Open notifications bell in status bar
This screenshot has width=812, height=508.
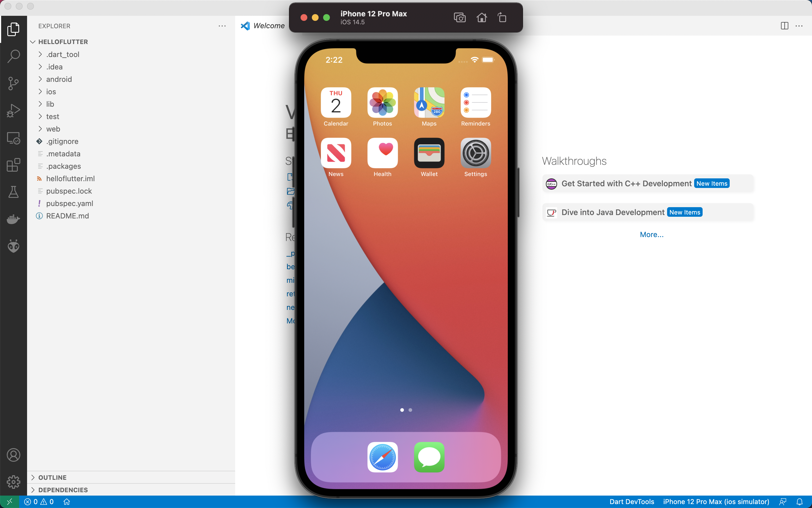800,502
